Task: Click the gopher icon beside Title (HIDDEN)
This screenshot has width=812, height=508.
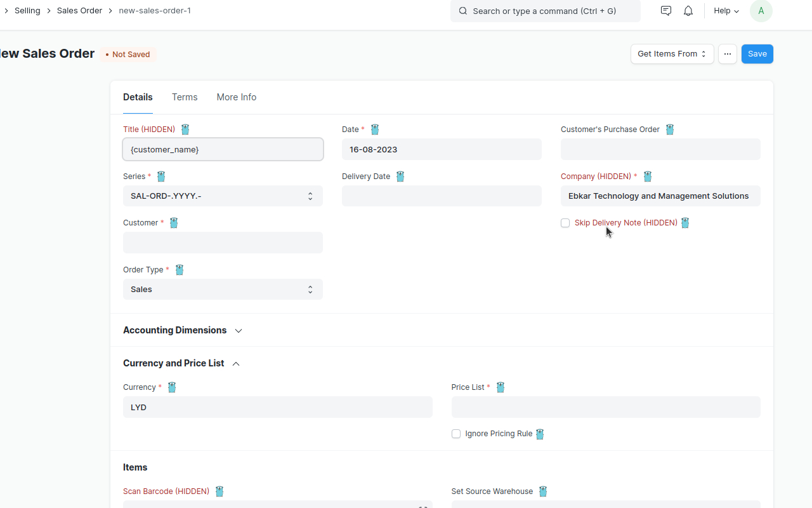Action: (185, 130)
